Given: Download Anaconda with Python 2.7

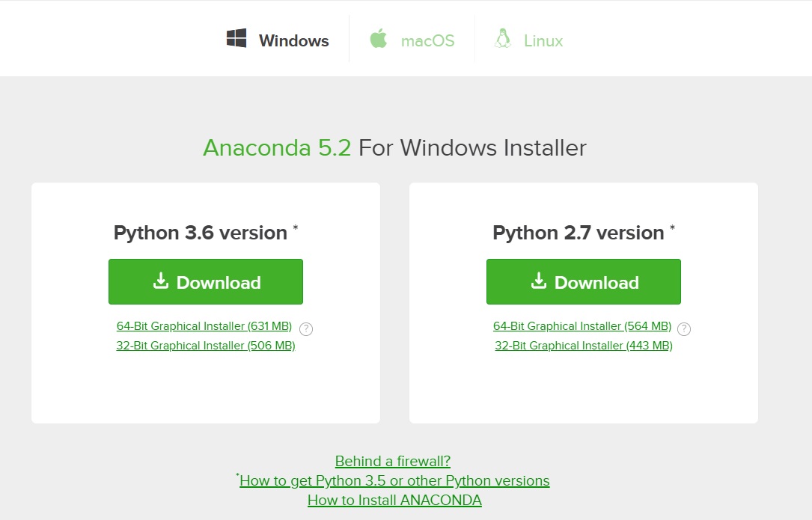Looking at the screenshot, I should point(583,281).
